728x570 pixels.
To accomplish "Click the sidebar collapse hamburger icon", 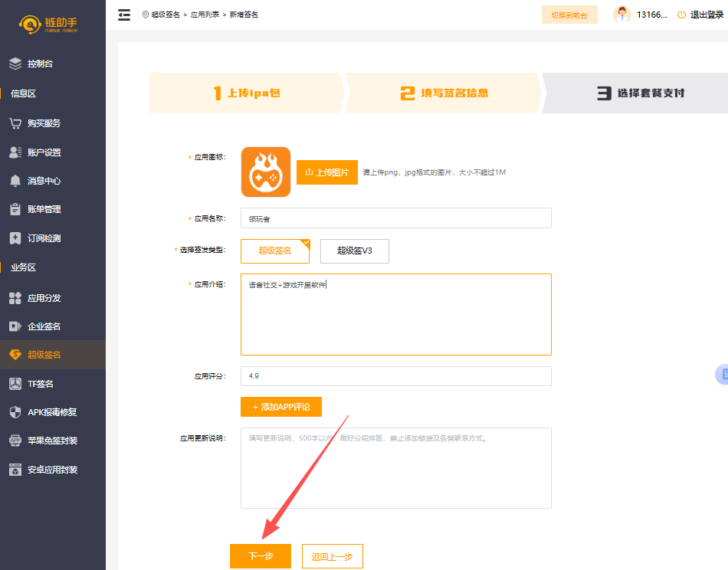I will click(124, 15).
